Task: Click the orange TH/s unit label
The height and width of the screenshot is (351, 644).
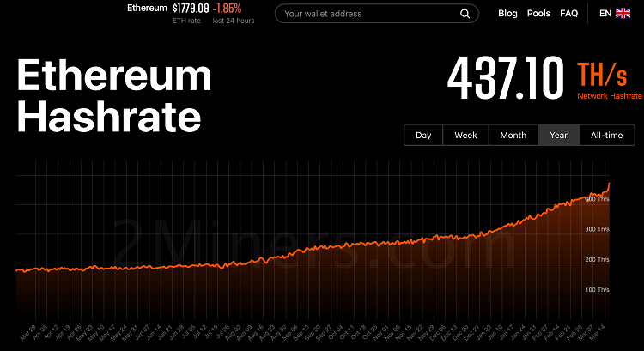Action: click(x=602, y=75)
